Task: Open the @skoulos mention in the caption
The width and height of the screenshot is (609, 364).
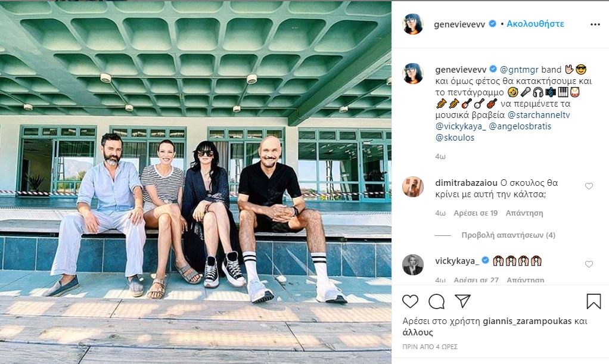Action: [455, 138]
